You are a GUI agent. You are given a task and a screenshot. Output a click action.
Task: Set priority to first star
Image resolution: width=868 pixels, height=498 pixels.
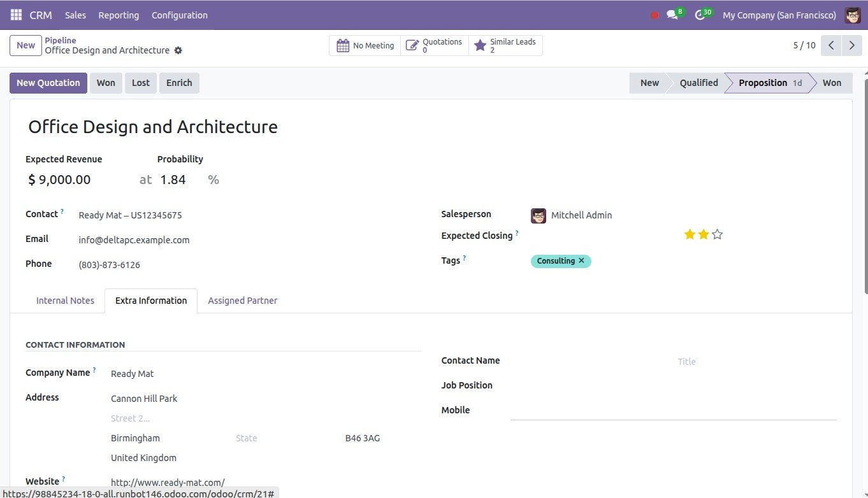tap(690, 234)
